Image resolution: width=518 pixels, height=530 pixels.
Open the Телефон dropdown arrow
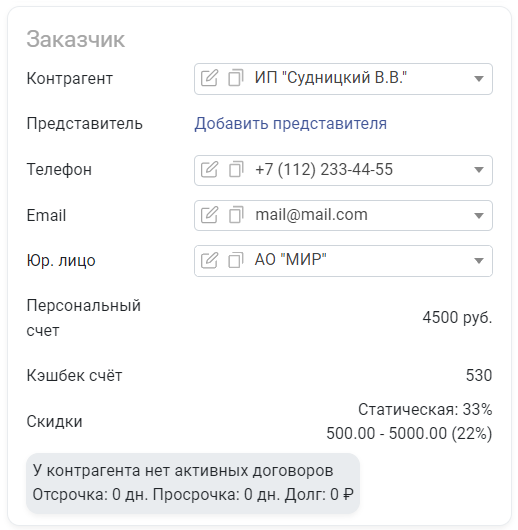coord(478,170)
